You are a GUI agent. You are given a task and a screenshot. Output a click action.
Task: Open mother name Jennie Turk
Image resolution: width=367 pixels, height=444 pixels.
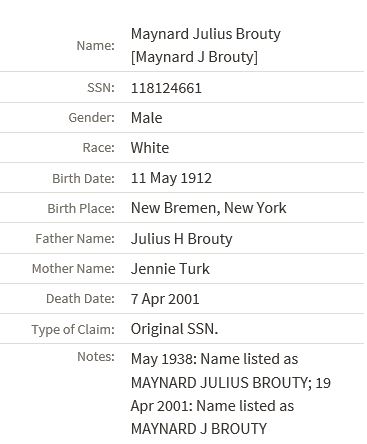[170, 269]
